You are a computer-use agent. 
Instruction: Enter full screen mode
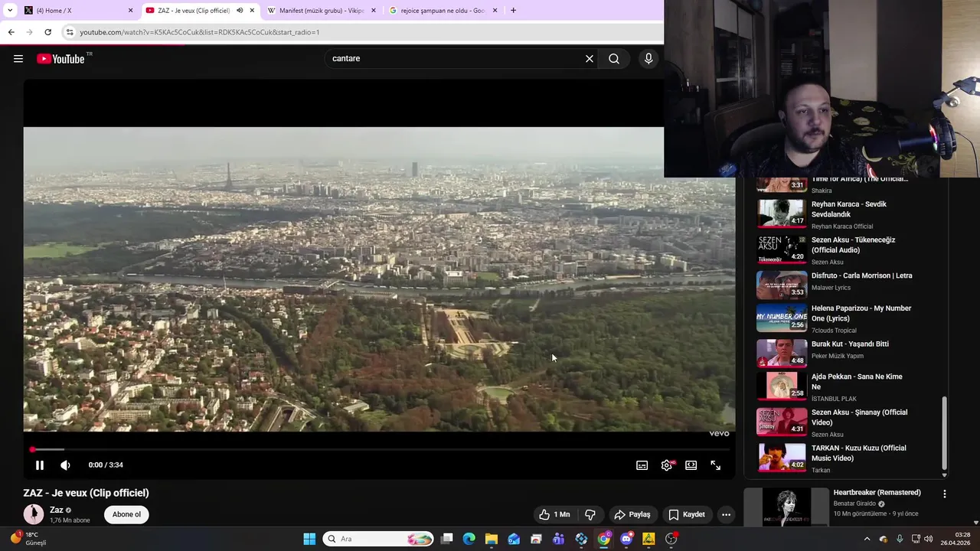click(x=716, y=465)
